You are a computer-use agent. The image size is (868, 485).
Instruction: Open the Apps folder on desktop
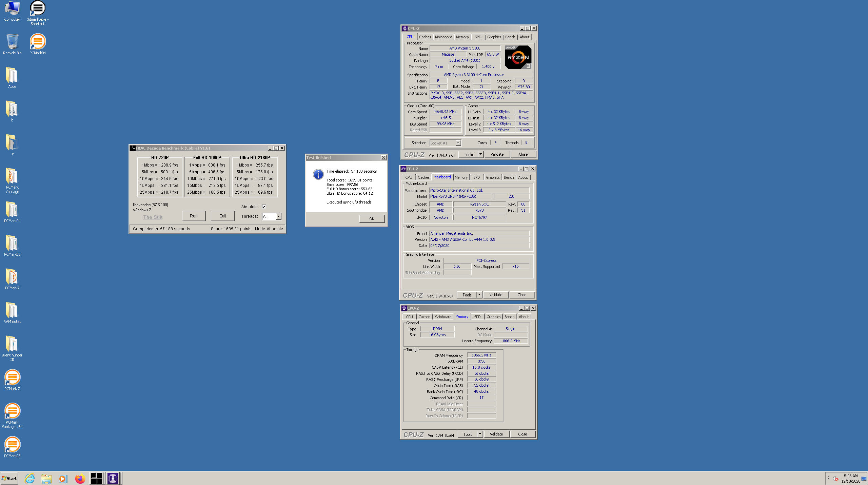pos(12,77)
